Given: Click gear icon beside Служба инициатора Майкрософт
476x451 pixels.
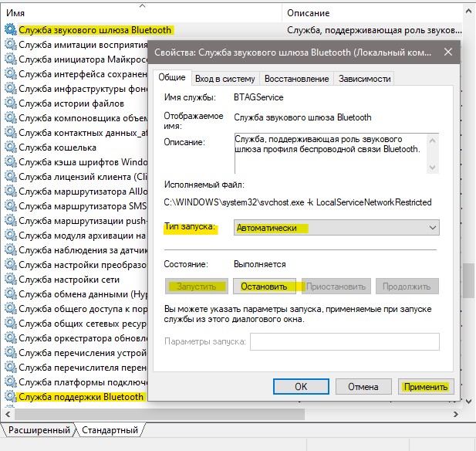Looking at the screenshot, I should coord(11,59).
